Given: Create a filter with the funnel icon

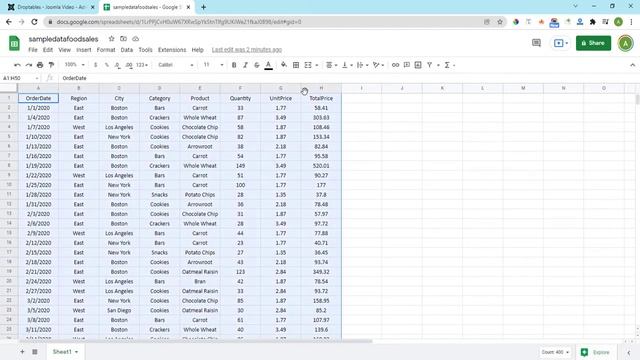Looking at the screenshot, I should 429,65.
